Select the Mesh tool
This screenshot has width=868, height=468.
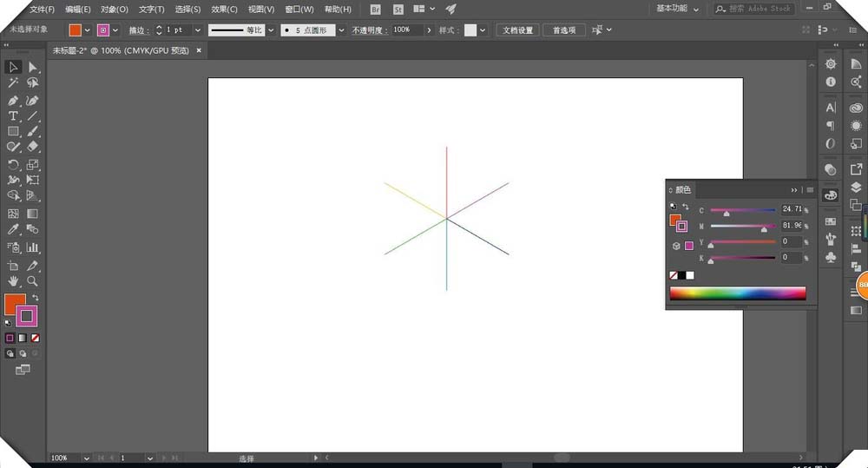(13, 214)
